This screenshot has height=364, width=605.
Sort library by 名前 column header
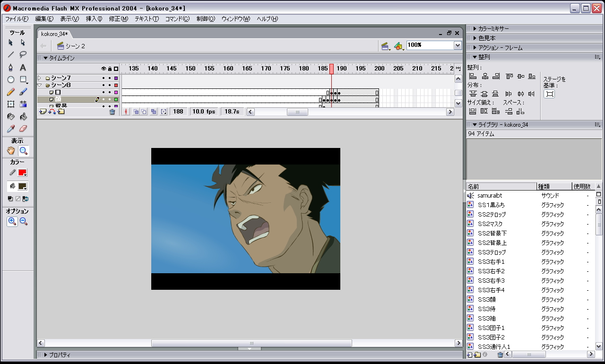click(x=501, y=186)
